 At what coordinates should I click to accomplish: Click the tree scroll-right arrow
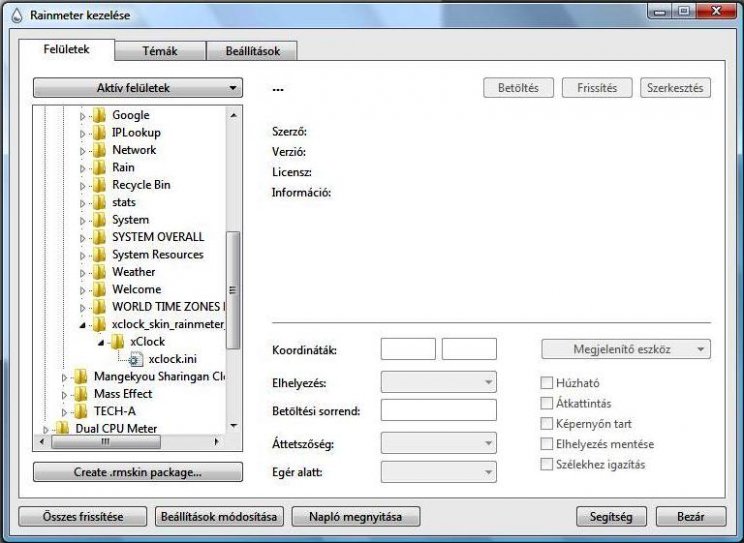[x=216, y=442]
